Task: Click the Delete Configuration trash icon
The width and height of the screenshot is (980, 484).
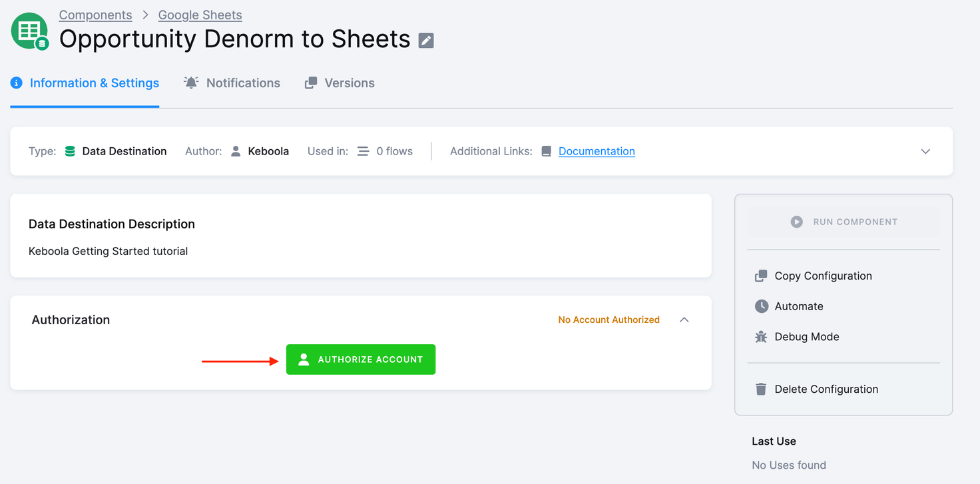Action: coord(761,389)
